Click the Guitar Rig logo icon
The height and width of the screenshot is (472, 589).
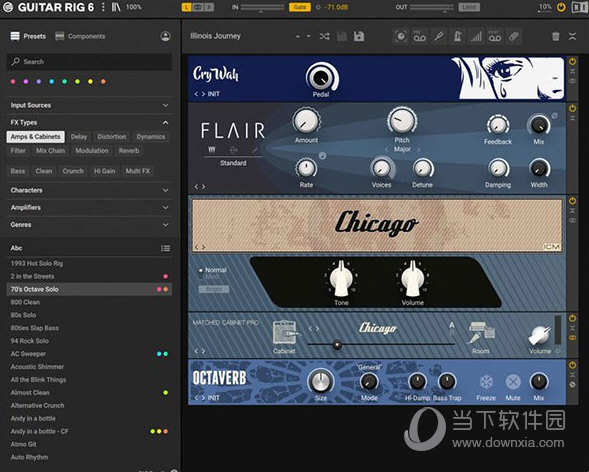click(8, 7)
